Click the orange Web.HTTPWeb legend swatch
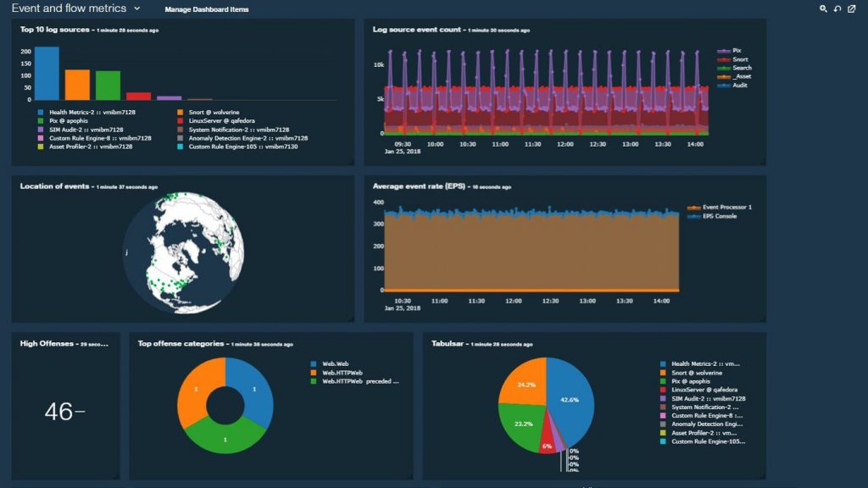This screenshot has height=488, width=868. [x=313, y=373]
